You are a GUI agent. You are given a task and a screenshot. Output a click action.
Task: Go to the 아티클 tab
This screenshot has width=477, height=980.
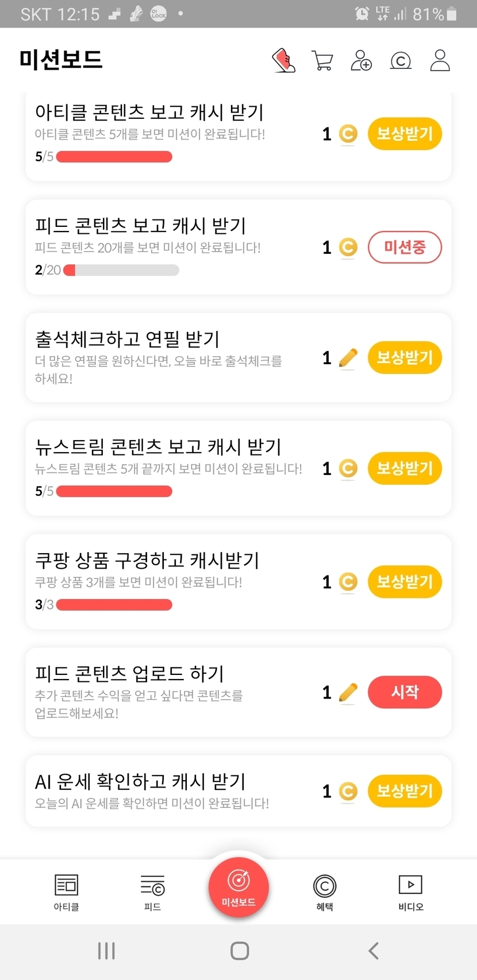(x=66, y=892)
